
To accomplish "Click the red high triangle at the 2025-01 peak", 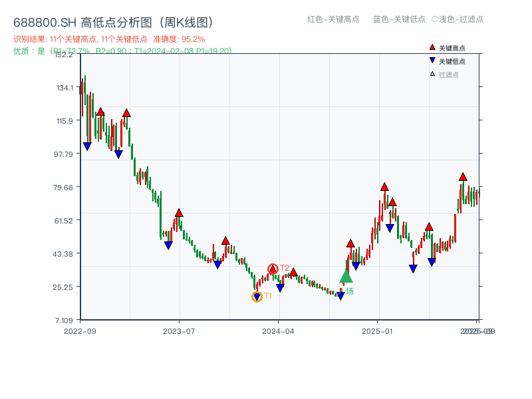I will pos(384,188).
